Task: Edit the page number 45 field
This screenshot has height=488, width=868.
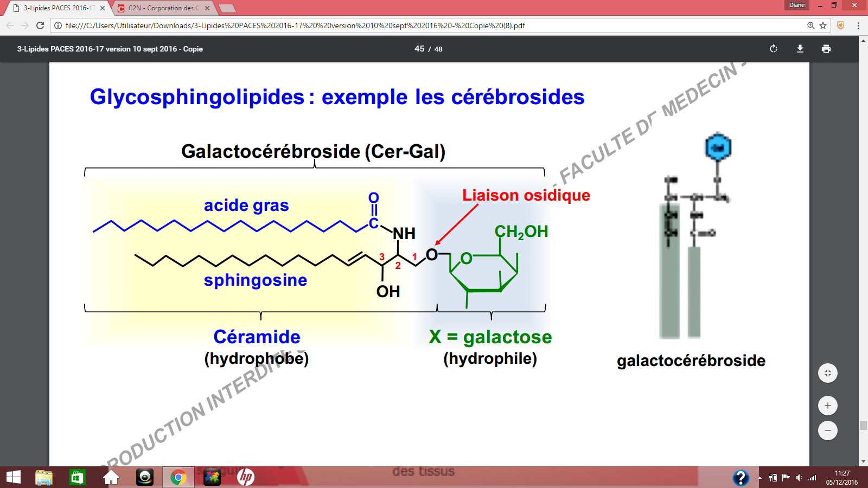Action: click(x=419, y=49)
